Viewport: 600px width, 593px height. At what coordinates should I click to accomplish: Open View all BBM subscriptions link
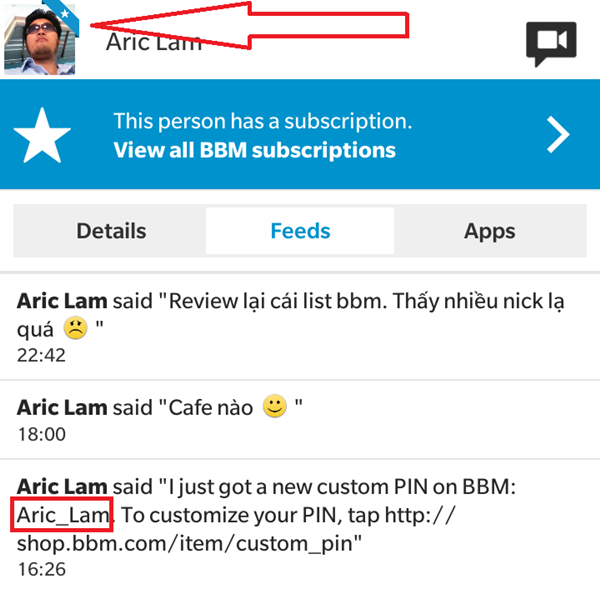pyautogui.click(x=254, y=150)
